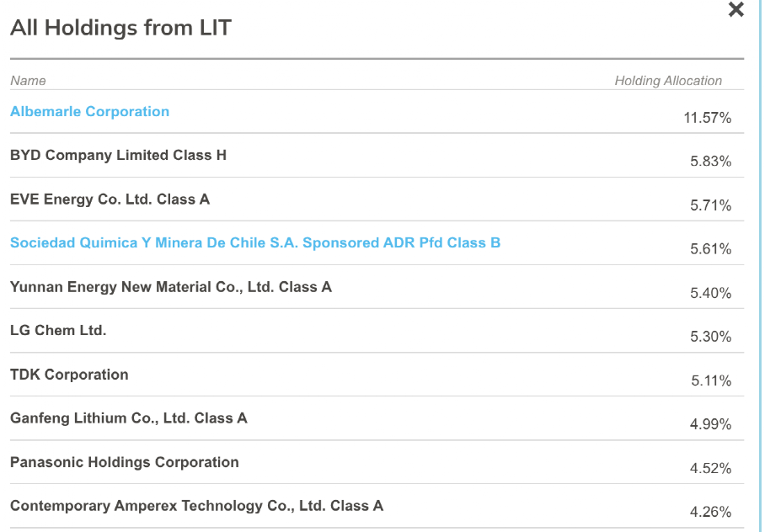Screen dimensions: 765x532
Task: Click the TDK Corporation holding name
Action: 69,375
